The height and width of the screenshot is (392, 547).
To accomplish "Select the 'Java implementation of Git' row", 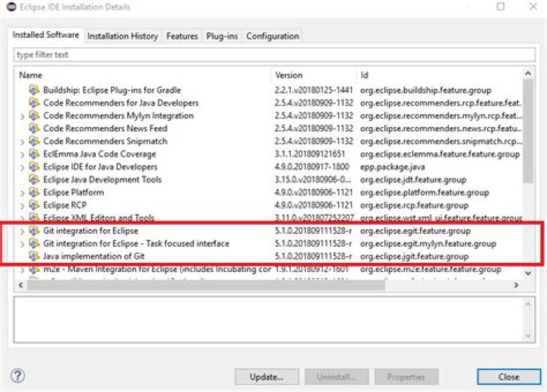I will 269,256.
